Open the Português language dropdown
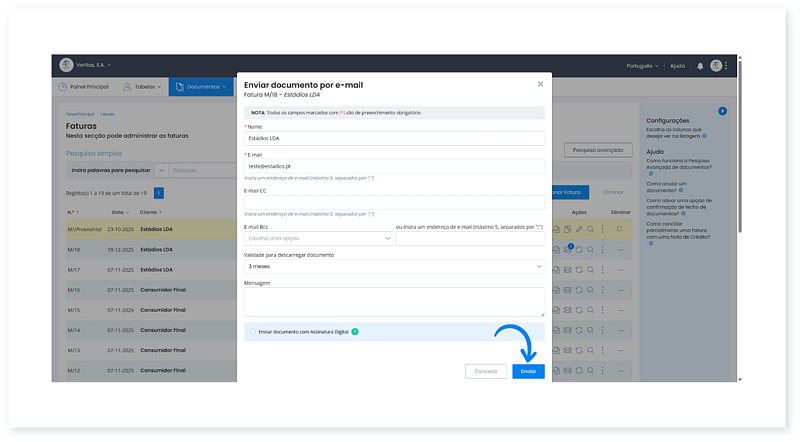The width and height of the screenshot is (800, 442). (x=642, y=66)
